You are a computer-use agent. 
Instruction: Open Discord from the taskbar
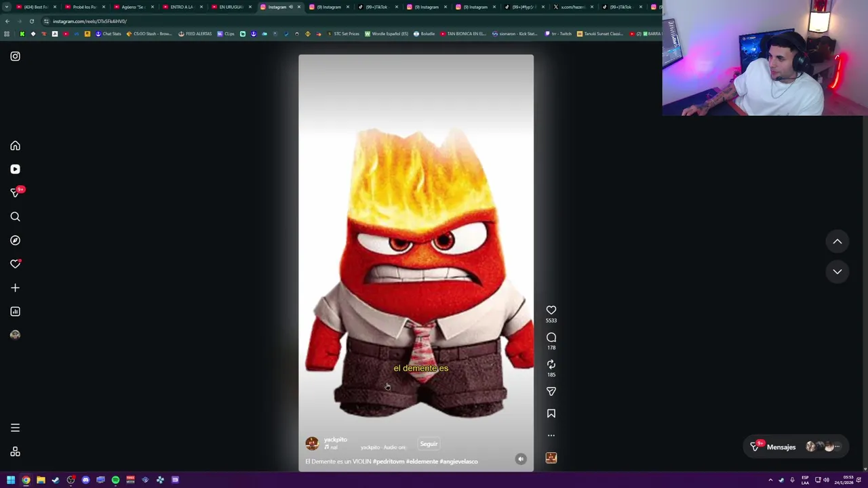(85, 480)
